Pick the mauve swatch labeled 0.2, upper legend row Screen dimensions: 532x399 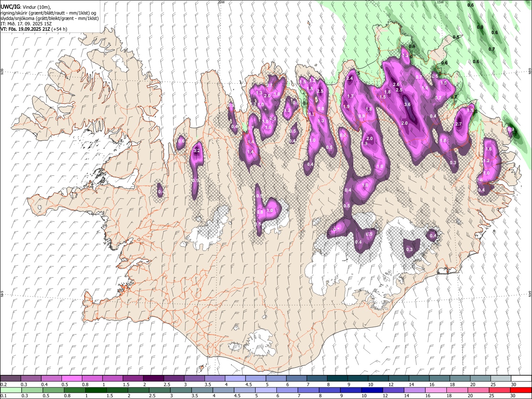10,379
